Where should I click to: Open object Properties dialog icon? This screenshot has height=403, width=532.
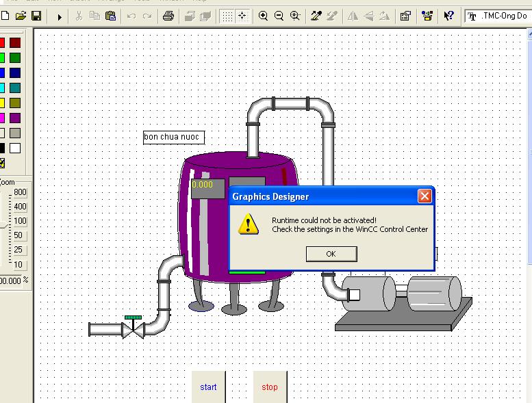click(405, 16)
